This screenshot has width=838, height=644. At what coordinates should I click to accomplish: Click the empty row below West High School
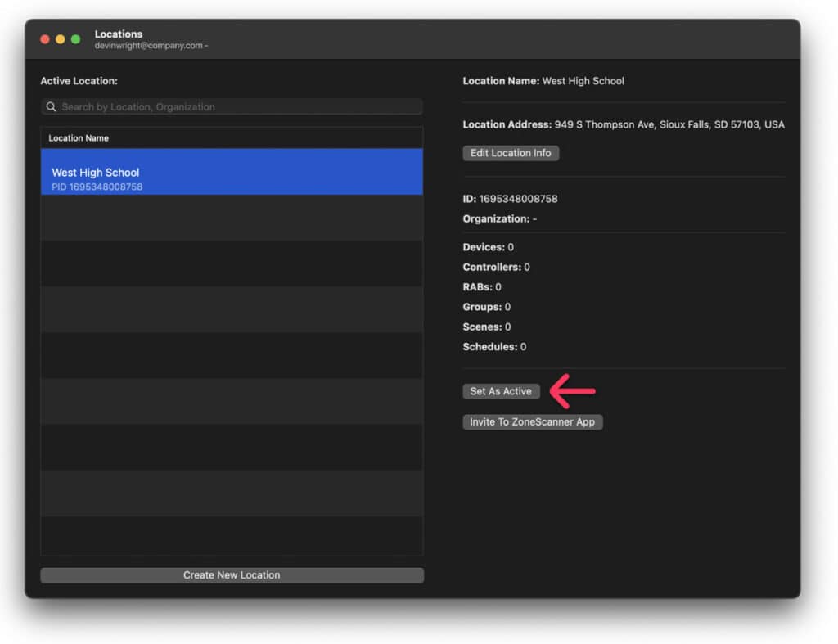tap(232, 218)
